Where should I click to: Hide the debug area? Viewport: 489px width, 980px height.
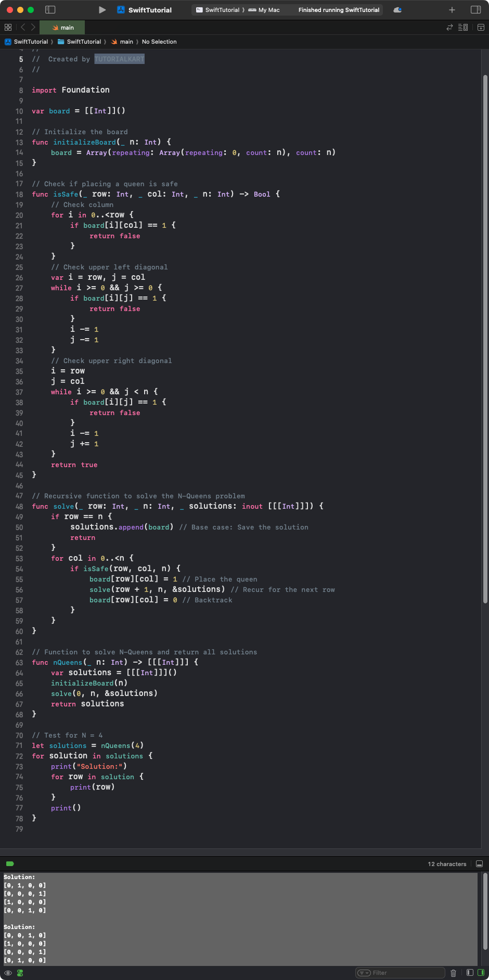tap(480, 864)
